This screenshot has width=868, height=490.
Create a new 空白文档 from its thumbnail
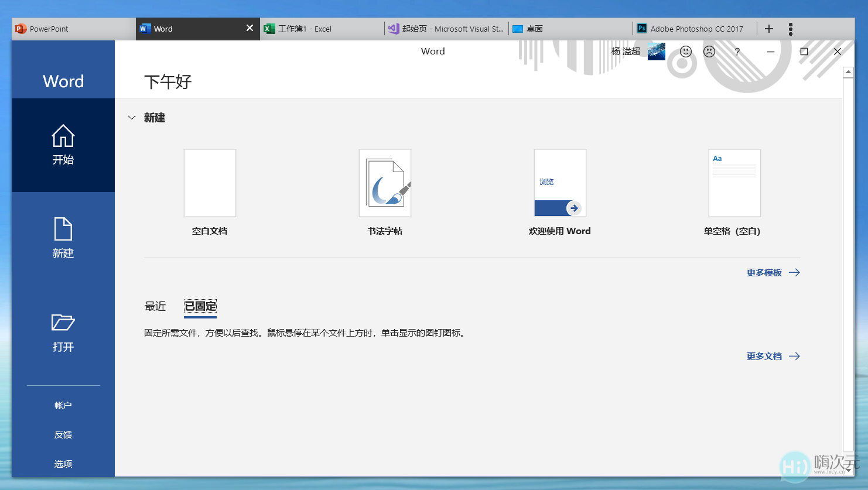click(x=210, y=183)
